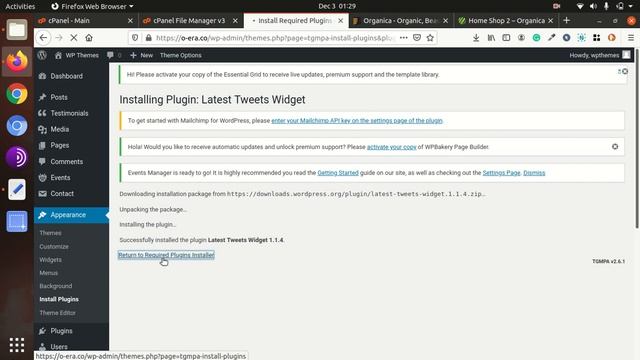Open Theme Editor under Appearance

click(x=58, y=313)
